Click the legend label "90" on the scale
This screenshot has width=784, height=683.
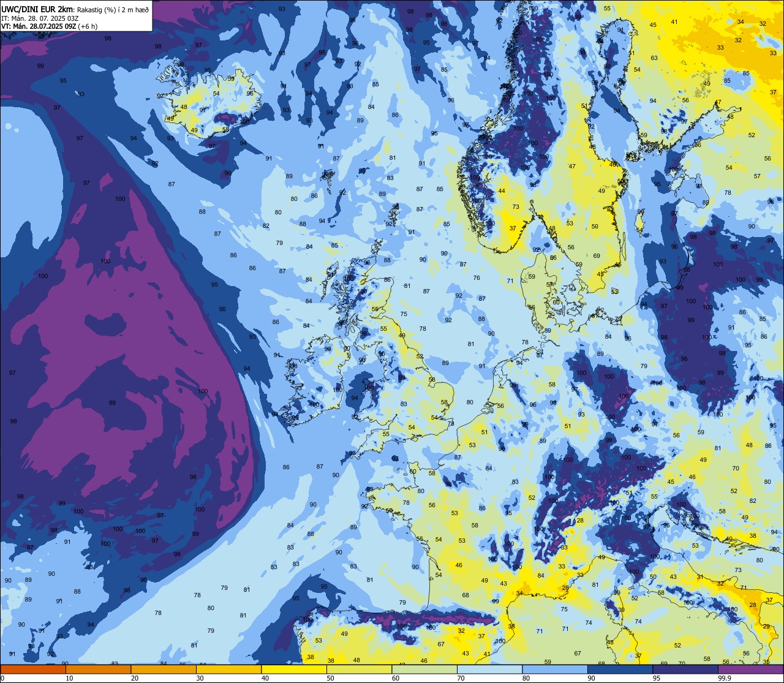591,678
